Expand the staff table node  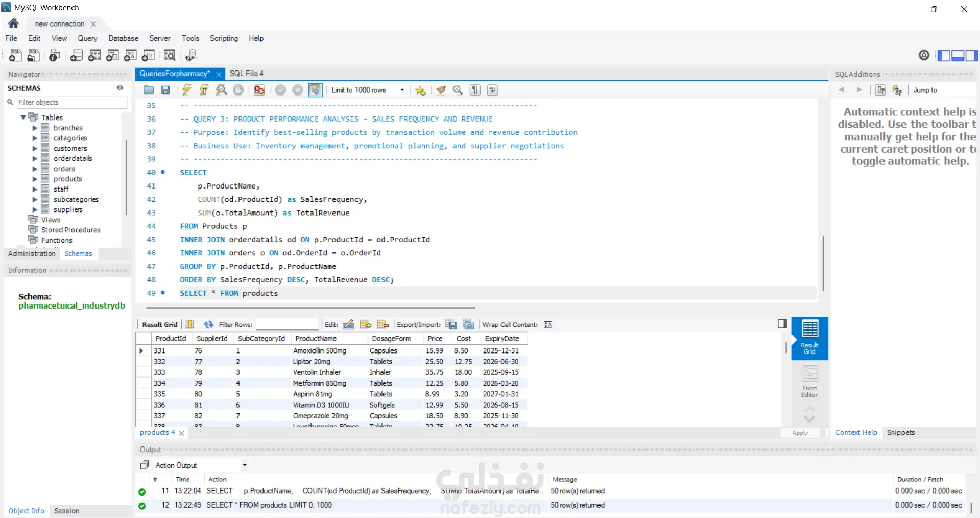pos(35,189)
